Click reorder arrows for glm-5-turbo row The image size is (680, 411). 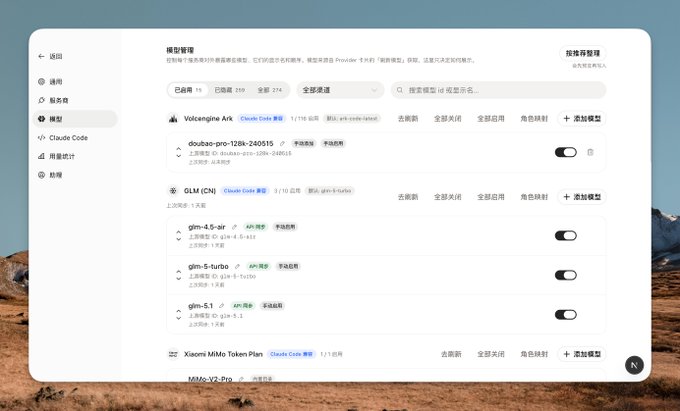[178, 275]
